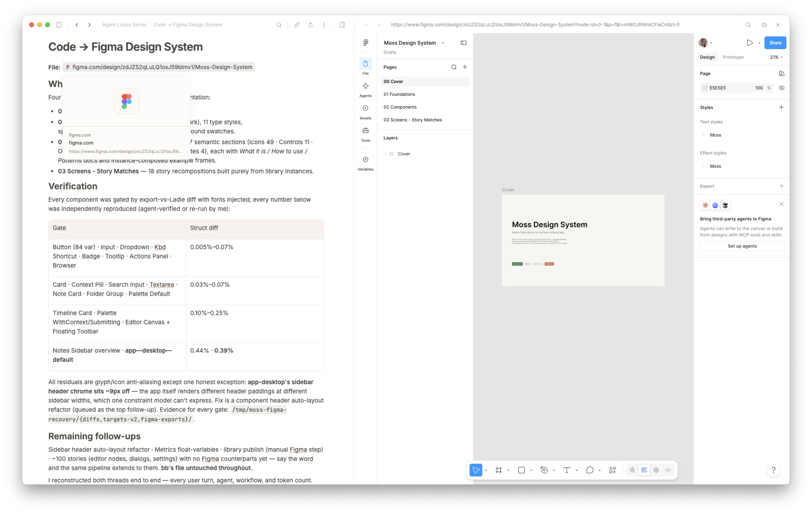Open the user avatar account menu
Image resolution: width=812 pixels, height=514 pixels.
tap(705, 43)
